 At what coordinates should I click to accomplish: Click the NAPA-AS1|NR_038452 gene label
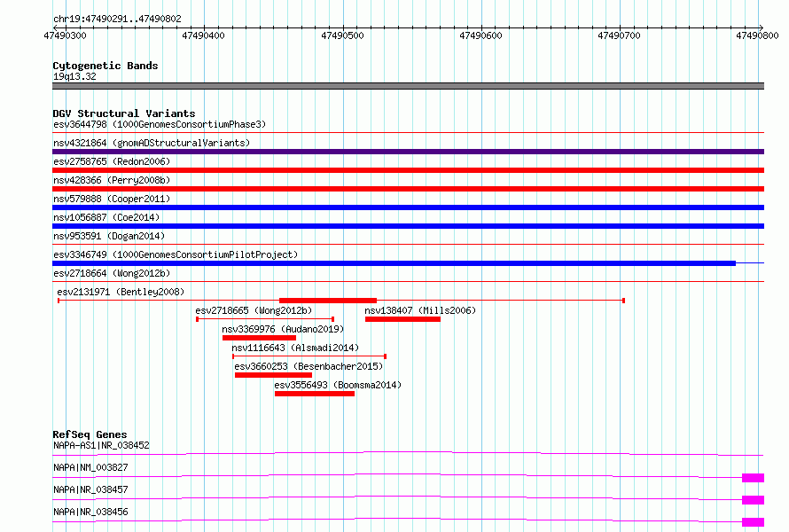coord(101,445)
